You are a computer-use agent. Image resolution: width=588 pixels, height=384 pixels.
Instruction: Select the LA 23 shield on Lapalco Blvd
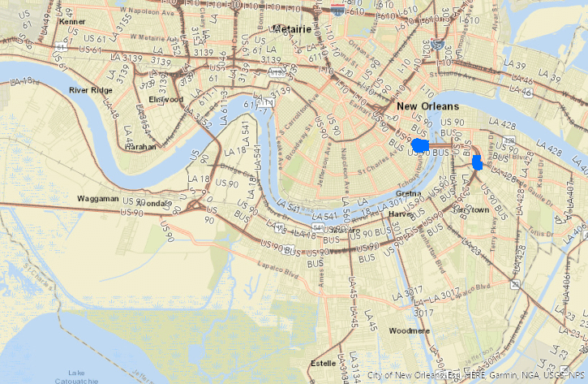(x=515, y=284)
